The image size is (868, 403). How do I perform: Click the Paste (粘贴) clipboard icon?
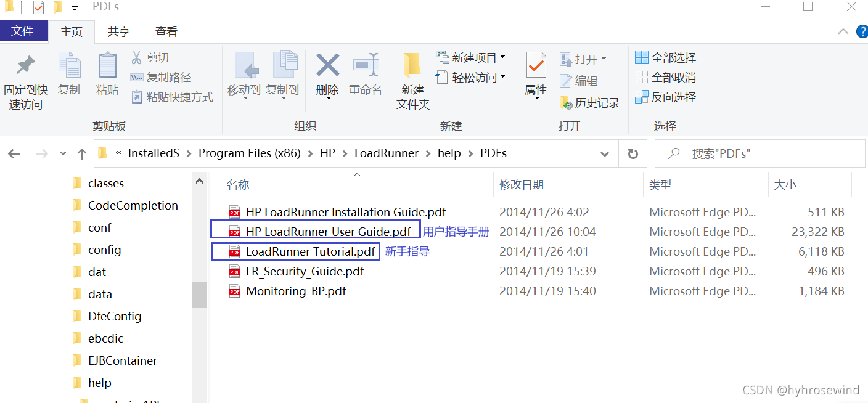pos(107,66)
